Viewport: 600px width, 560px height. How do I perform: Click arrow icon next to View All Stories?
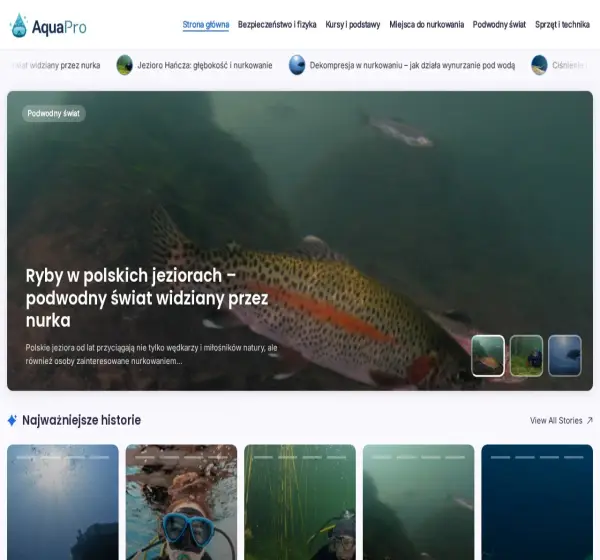pos(590,420)
